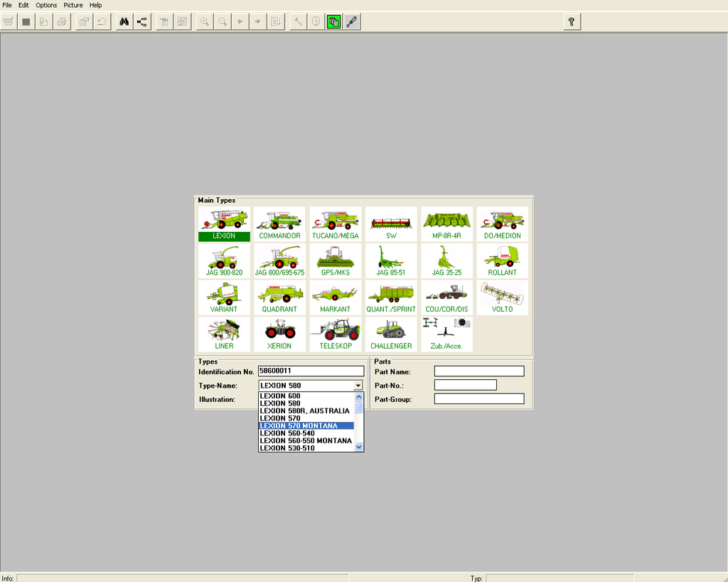Click the Part-No. input field
728x582 pixels.
(x=465, y=385)
